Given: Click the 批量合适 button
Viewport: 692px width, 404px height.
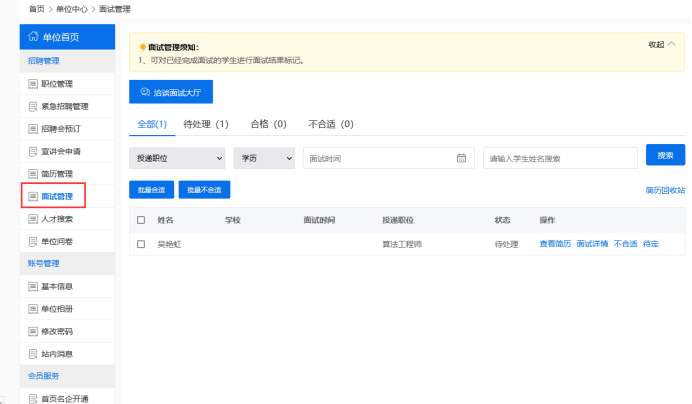Looking at the screenshot, I should pyautogui.click(x=151, y=190).
